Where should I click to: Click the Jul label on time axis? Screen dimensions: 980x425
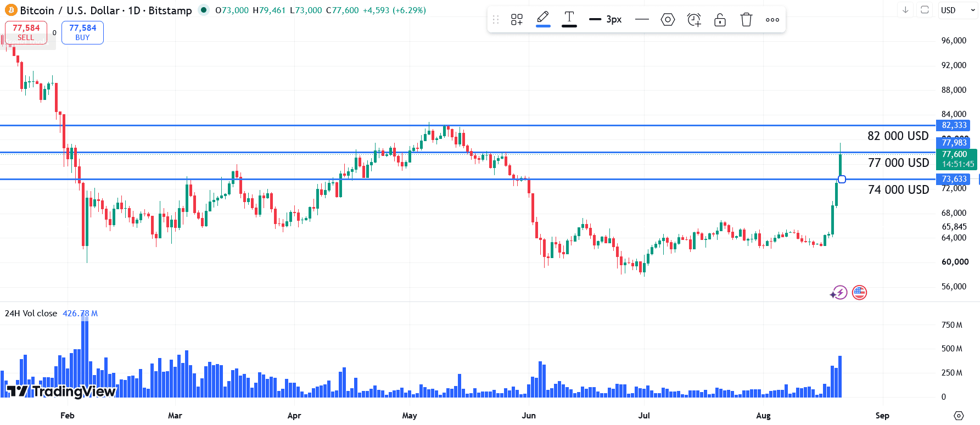[644, 416]
